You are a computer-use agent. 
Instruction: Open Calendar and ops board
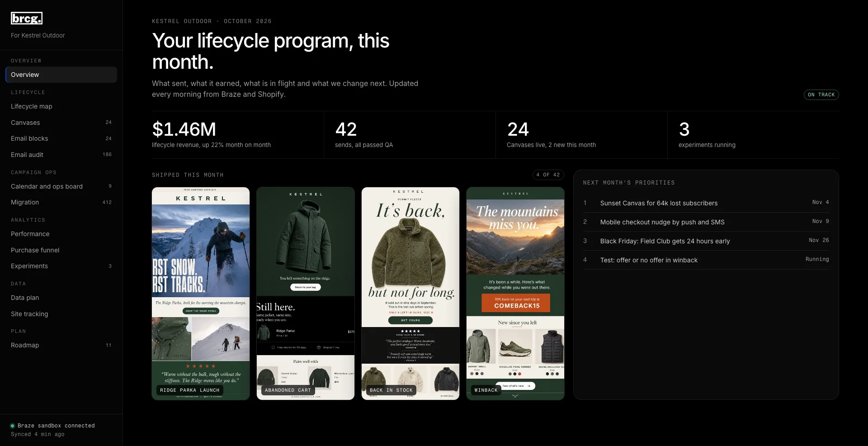(x=61, y=186)
